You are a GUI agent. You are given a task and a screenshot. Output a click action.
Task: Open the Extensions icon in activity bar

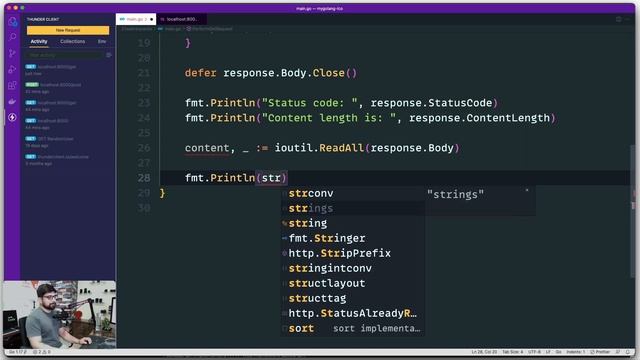tap(12, 85)
